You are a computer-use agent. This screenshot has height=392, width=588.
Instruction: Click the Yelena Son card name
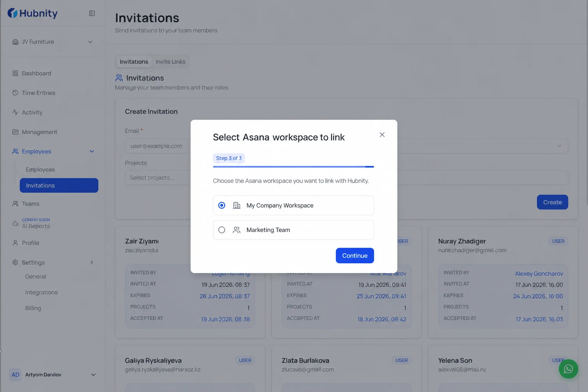click(x=455, y=360)
